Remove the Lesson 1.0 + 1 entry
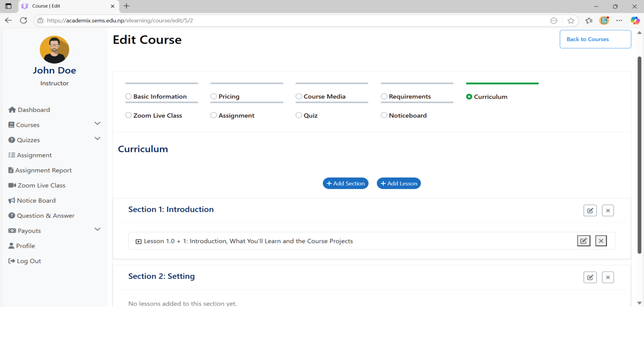 (601, 241)
